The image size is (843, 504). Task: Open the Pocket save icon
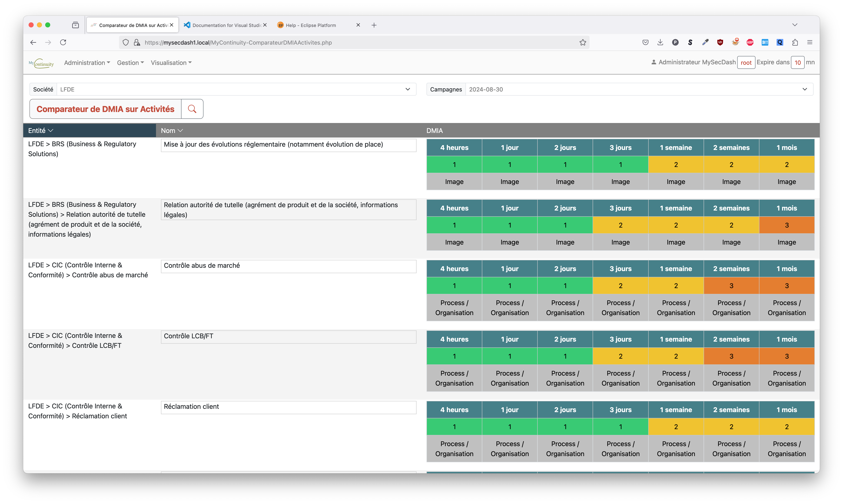point(645,43)
